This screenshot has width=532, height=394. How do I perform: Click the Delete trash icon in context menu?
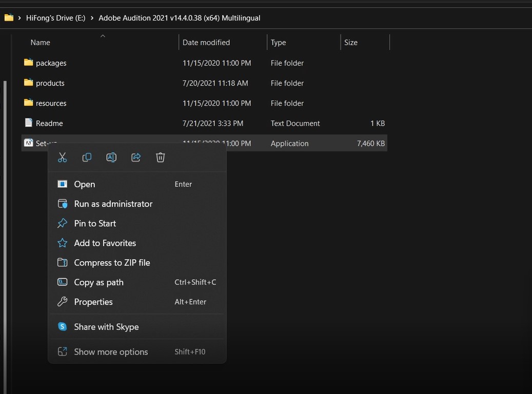click(161, 157)
